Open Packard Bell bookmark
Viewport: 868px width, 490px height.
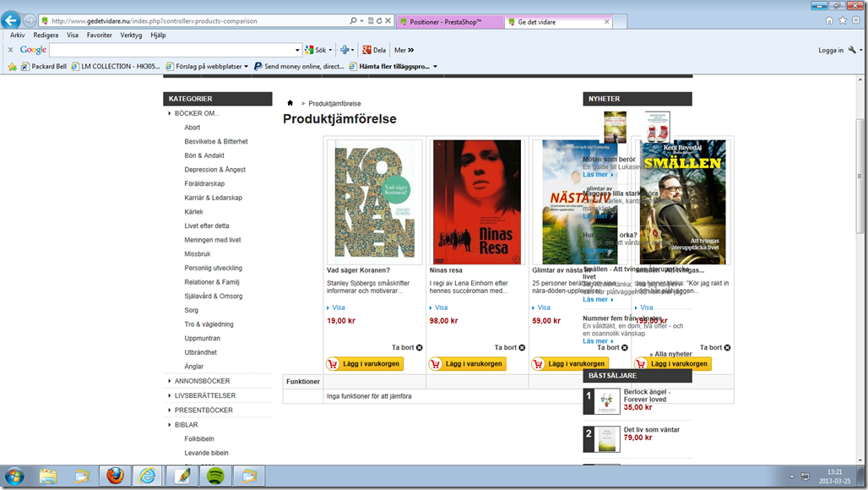coord(44,67)
